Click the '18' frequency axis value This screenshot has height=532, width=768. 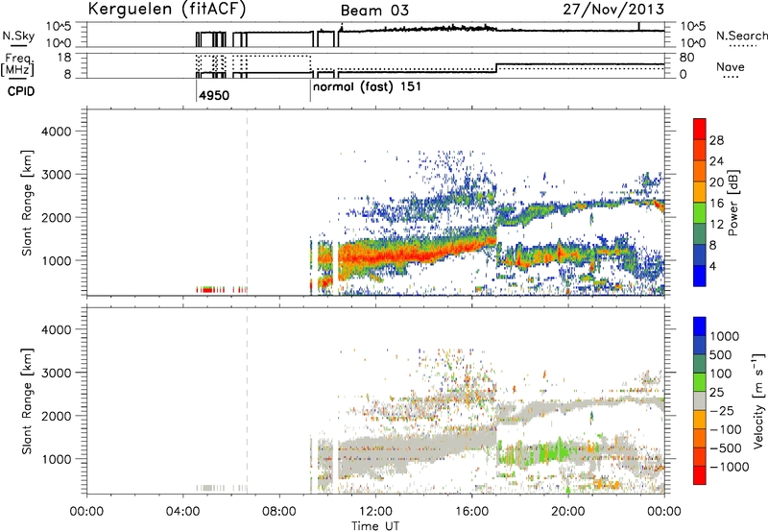click(x=64, y=58)
